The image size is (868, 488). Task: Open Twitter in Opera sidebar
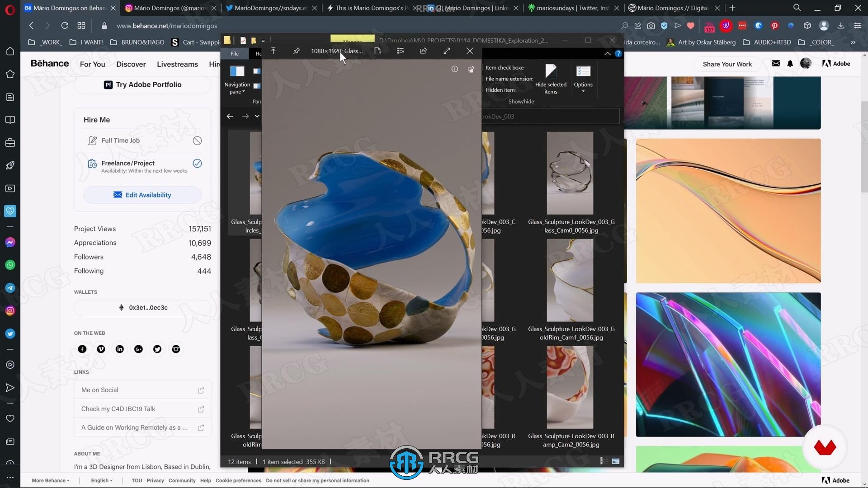pos(10,334)
